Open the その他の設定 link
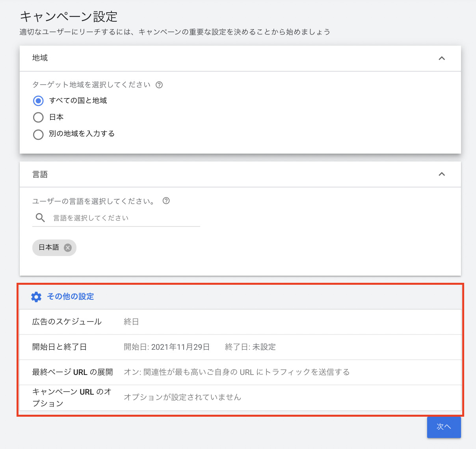The height and width of the screenshot is (449, 476). 70,297
